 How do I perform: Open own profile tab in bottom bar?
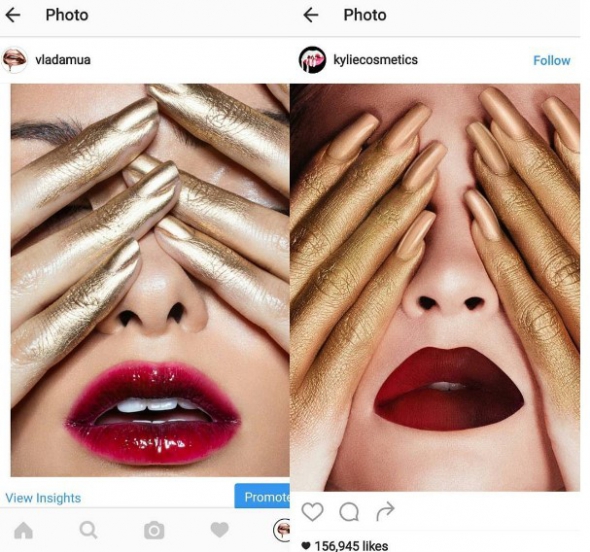pyautogui.click(x=282, y=530)
